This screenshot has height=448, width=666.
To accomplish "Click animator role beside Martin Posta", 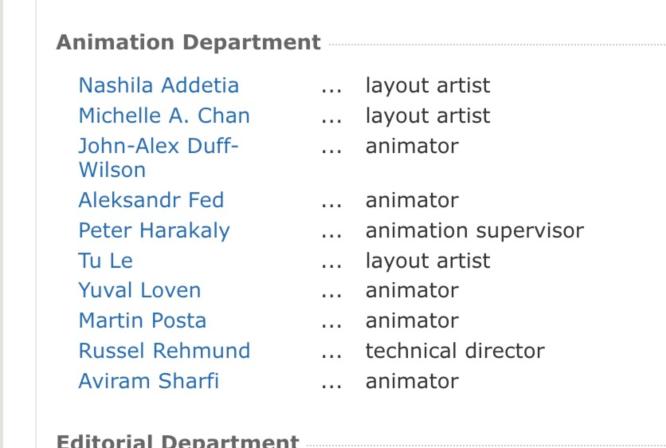I will 412,321.
